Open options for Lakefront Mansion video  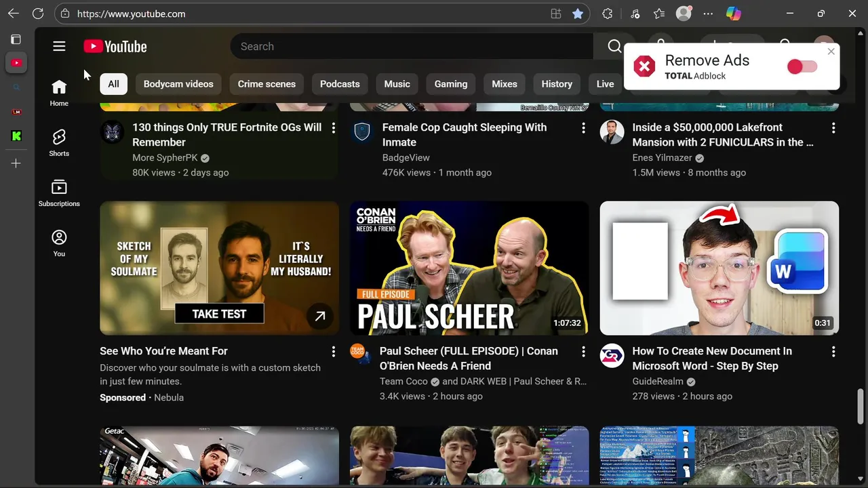click(833, 128)
